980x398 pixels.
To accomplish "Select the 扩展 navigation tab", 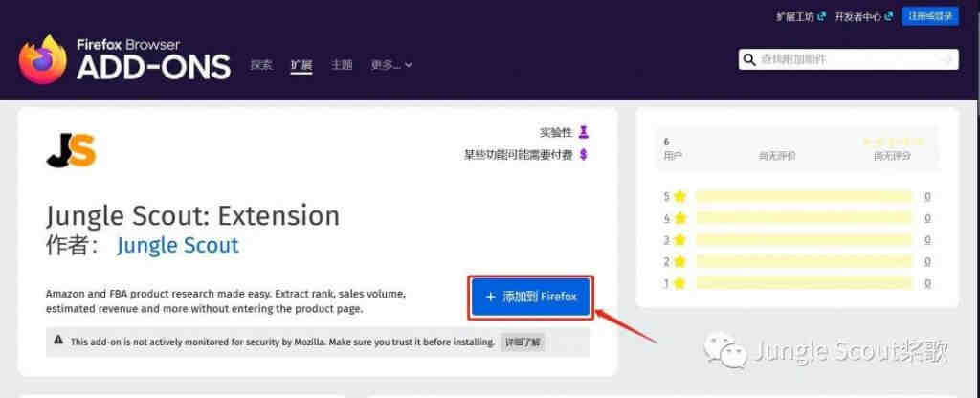I will [301, 64].
